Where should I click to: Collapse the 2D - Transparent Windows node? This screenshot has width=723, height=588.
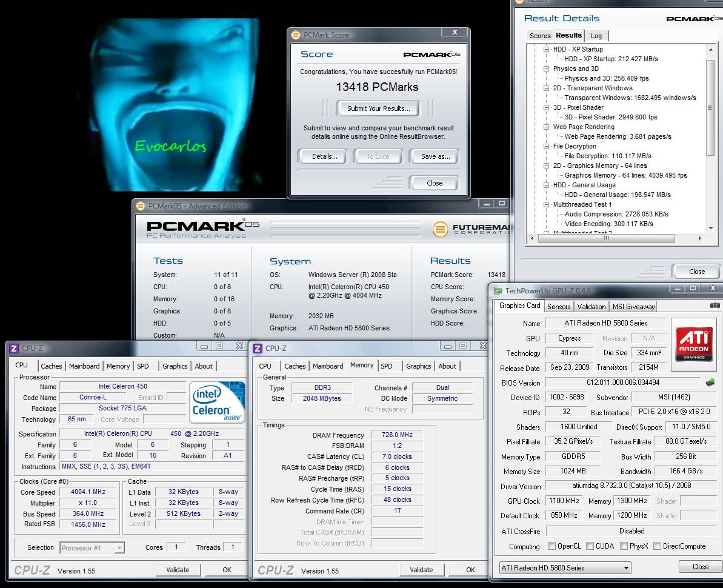(x=547, y=88)
